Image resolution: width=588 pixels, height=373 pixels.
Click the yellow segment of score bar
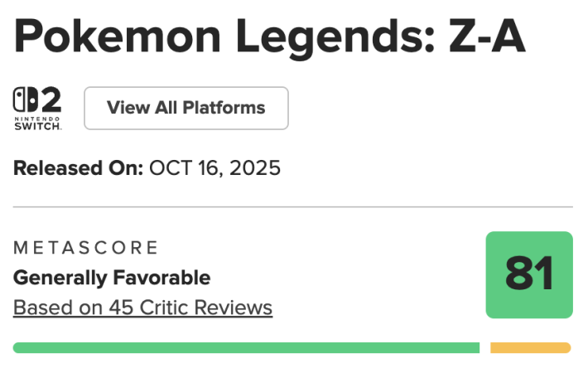[530, 348]
